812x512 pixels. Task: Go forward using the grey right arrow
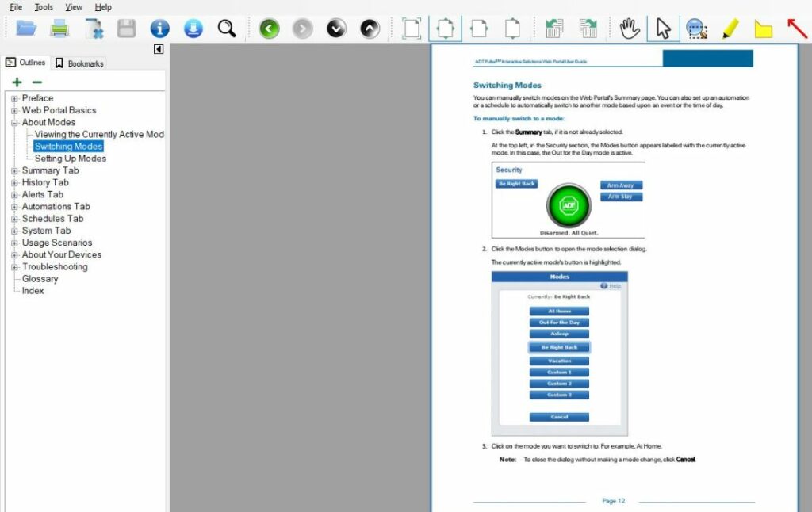tap(302, 29)
